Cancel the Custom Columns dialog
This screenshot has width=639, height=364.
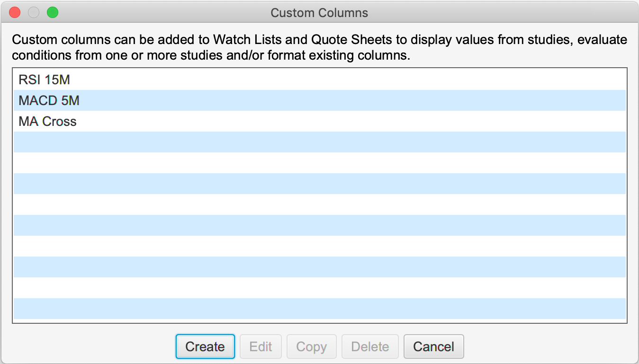433,346
